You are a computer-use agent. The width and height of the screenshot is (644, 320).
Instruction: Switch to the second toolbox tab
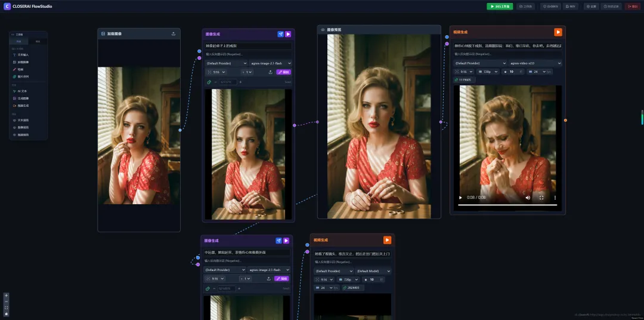(x=38, y=42)
